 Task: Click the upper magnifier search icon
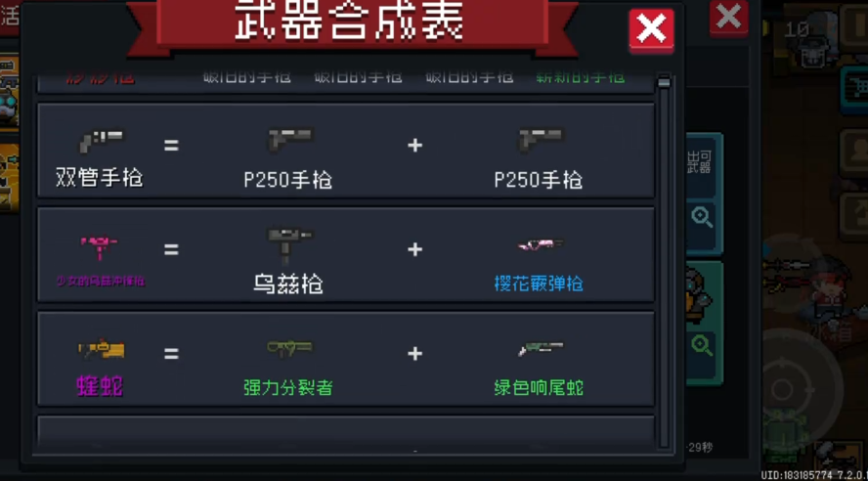pyautogui.click(x=702, y=217)
